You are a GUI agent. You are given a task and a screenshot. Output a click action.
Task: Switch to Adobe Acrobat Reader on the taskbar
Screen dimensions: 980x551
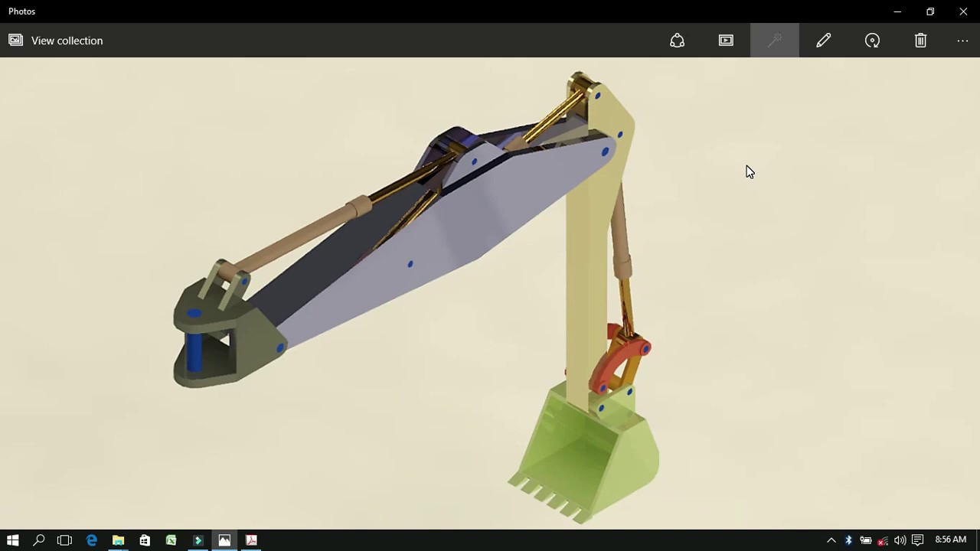251,540
